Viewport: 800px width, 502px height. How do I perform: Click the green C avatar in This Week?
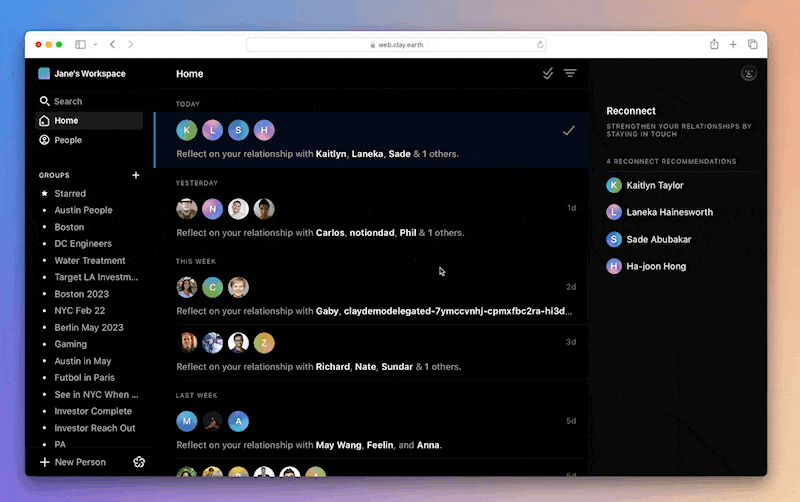pyautogui.click(x=212, y=287)
